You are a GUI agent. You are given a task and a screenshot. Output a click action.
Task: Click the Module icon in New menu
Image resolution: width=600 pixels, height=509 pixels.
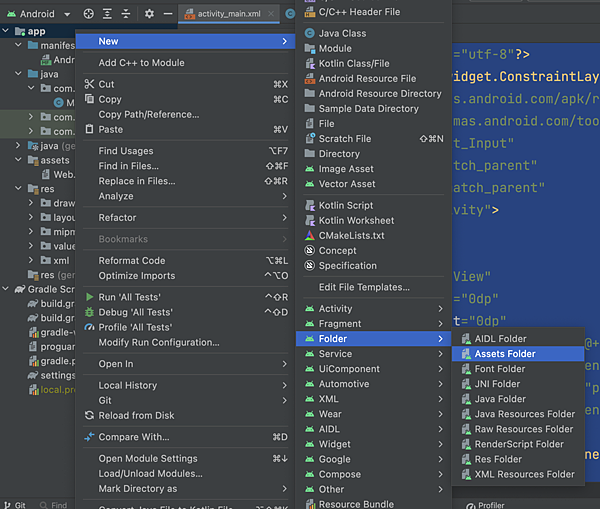pyautogui.click(x=310, y=48)
